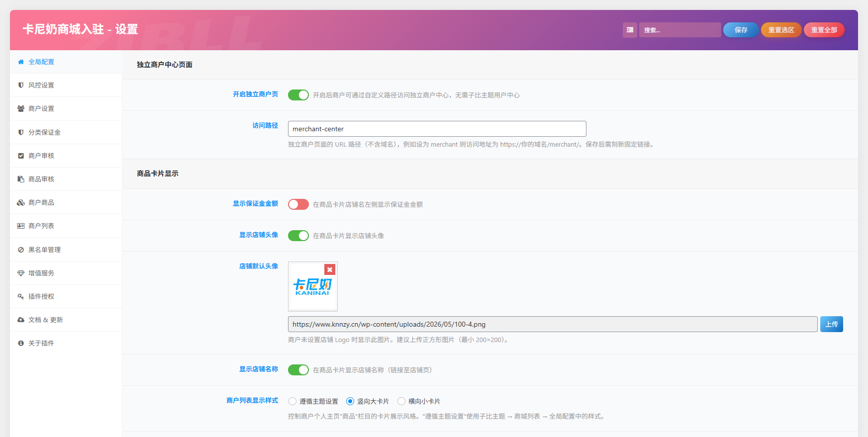Switch to the 商户审核 section
Screen dimensions: 868x437
click(66, 156)
